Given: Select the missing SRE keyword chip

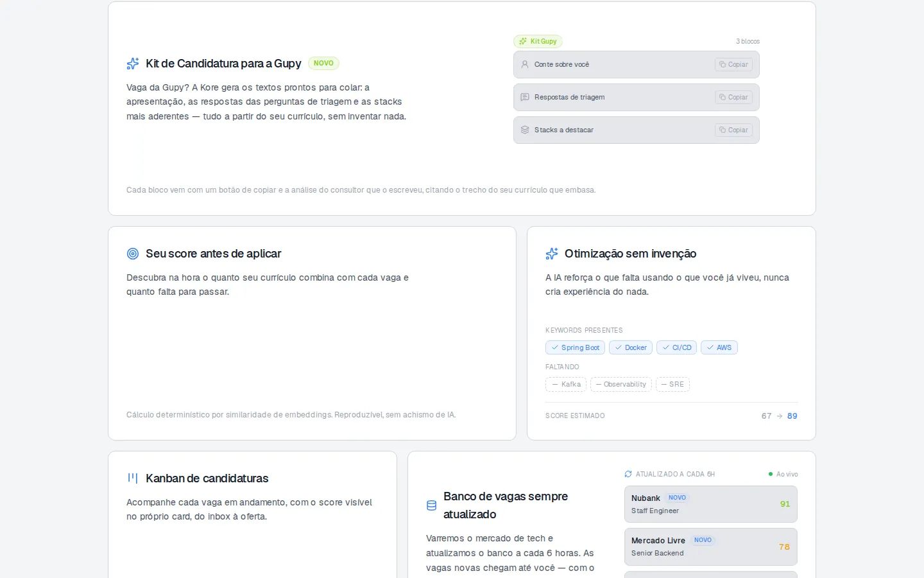Looking at the screenshot, I should (672, 384).
